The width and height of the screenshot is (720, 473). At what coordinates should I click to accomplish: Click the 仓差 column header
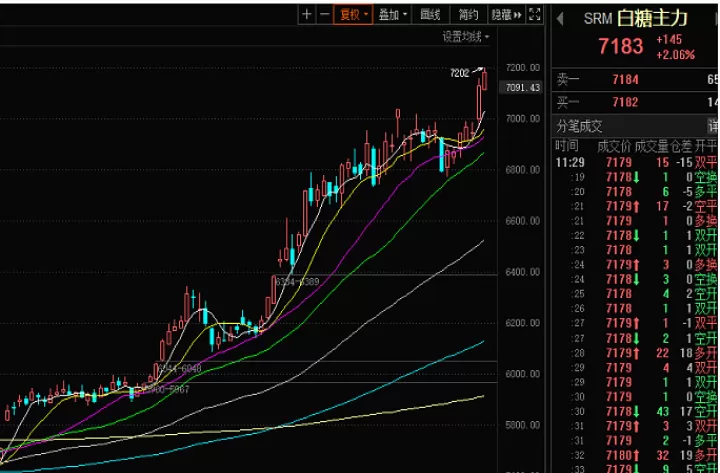pyautogui.click(x=681, y=146)
